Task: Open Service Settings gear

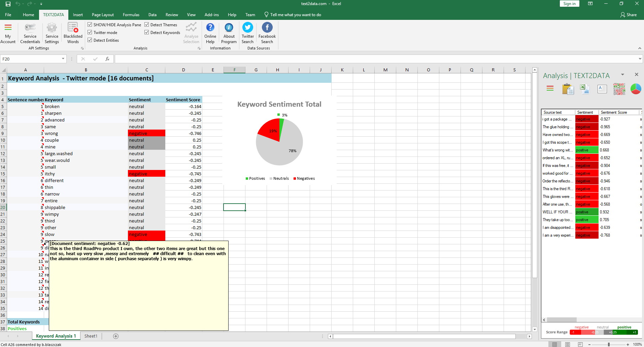Action: (52, 33)
